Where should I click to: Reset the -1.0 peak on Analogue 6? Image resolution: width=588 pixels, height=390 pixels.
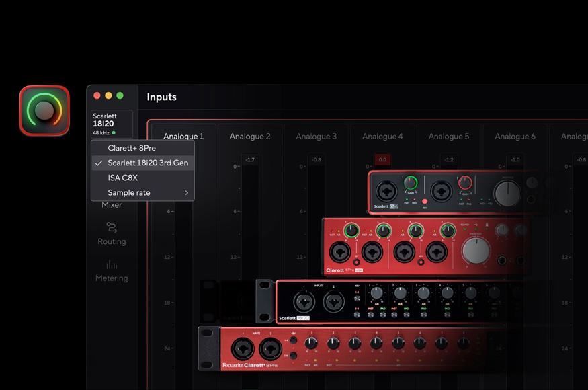515,160
